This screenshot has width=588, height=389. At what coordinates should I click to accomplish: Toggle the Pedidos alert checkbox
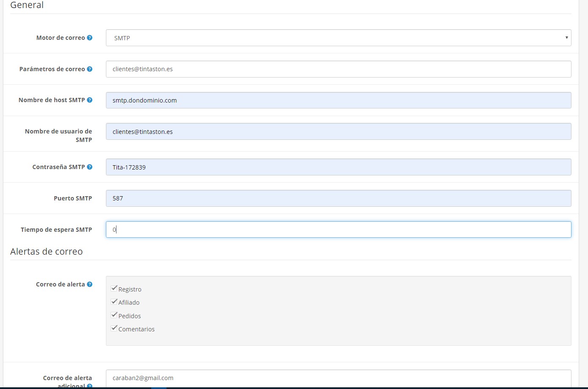114,315
